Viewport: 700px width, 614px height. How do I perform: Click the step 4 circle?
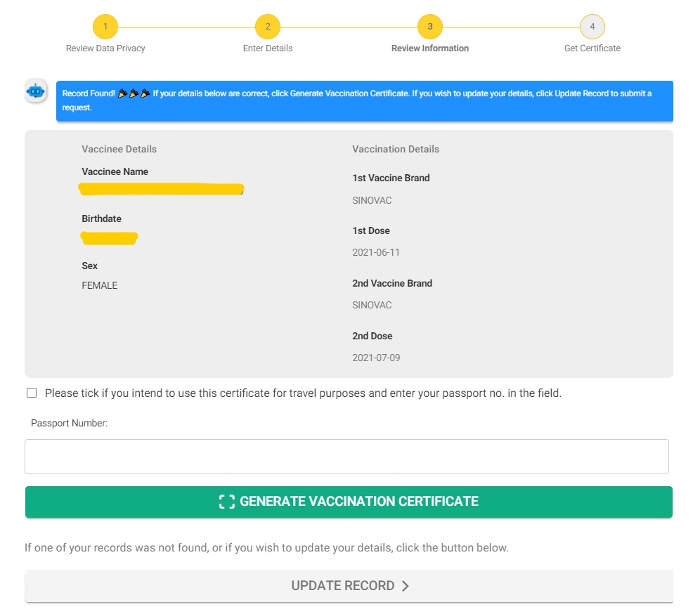pyautogui.click(x=592, y=27)
